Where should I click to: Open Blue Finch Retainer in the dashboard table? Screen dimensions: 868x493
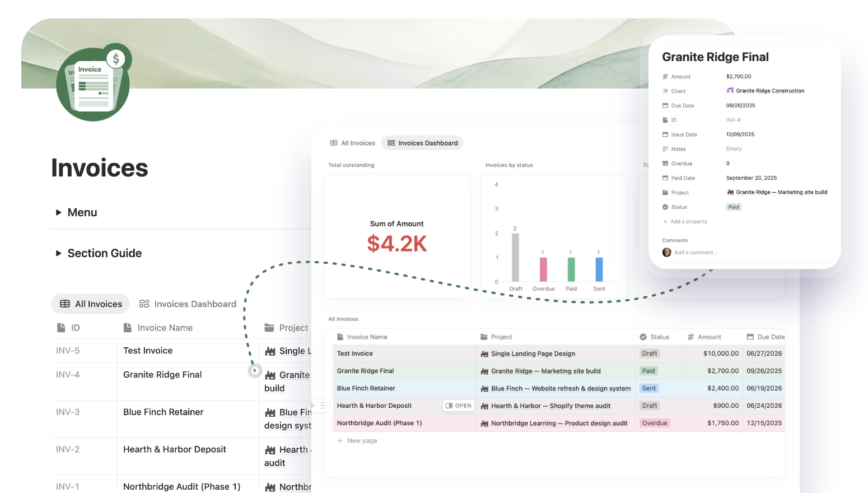pos(366,388)
